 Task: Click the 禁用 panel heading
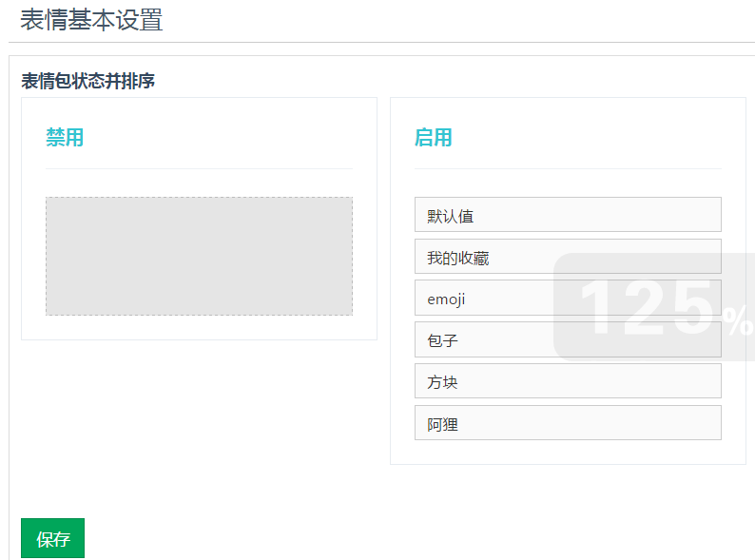65,137
